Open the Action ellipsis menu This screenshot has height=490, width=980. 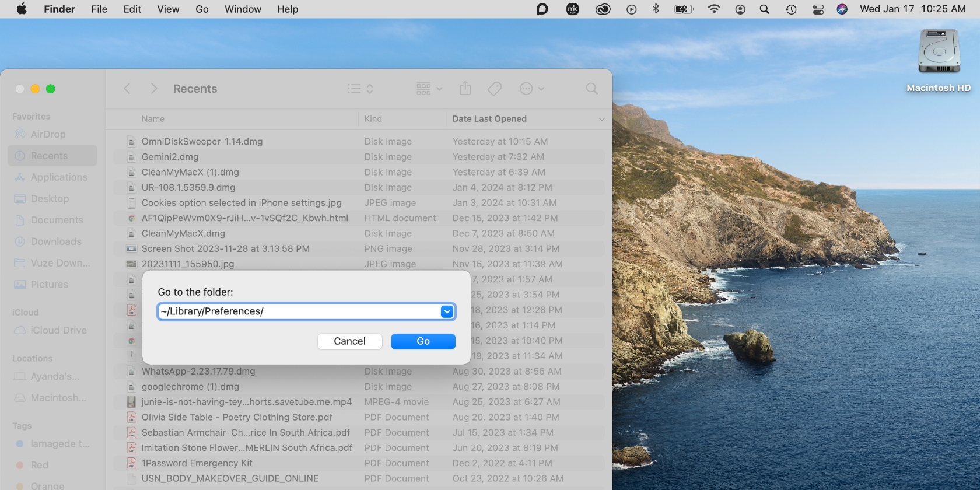pyautogui.click(x=531, y=89)
